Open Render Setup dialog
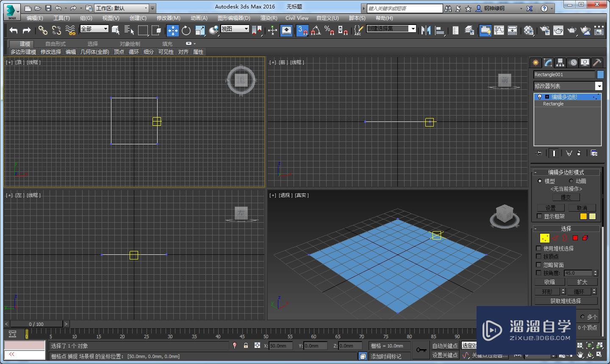The height and width of the screenshot is (364, 610). [545, 30]
